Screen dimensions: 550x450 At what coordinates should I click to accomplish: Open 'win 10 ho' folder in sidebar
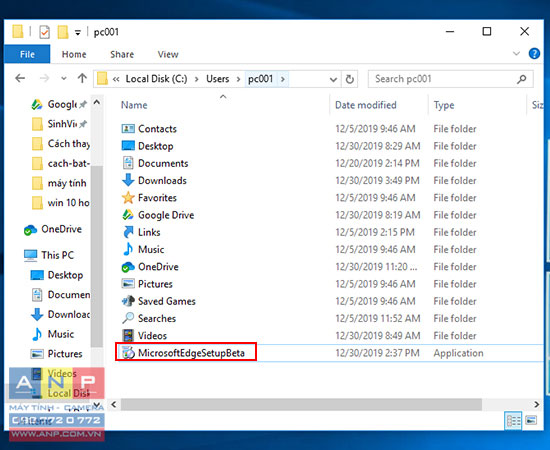tap(60, 202)
